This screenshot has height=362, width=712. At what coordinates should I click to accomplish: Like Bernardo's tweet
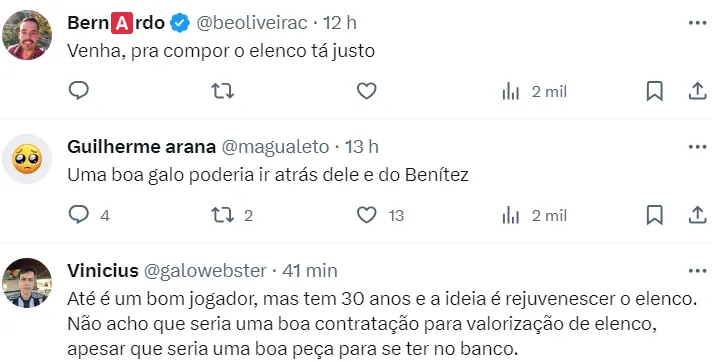(366, 91)
